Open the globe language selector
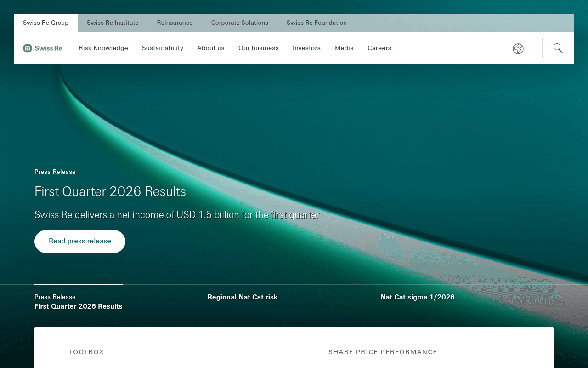The height and width of the screenshot is (368, 588). 518,48
